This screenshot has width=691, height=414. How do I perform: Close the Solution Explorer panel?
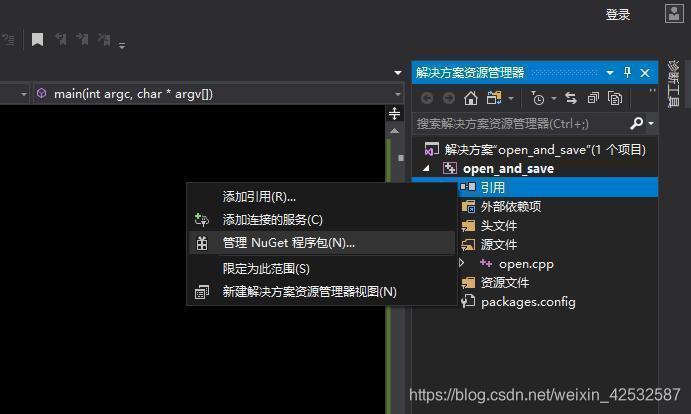pyautogui.click(x=645, y=73)
